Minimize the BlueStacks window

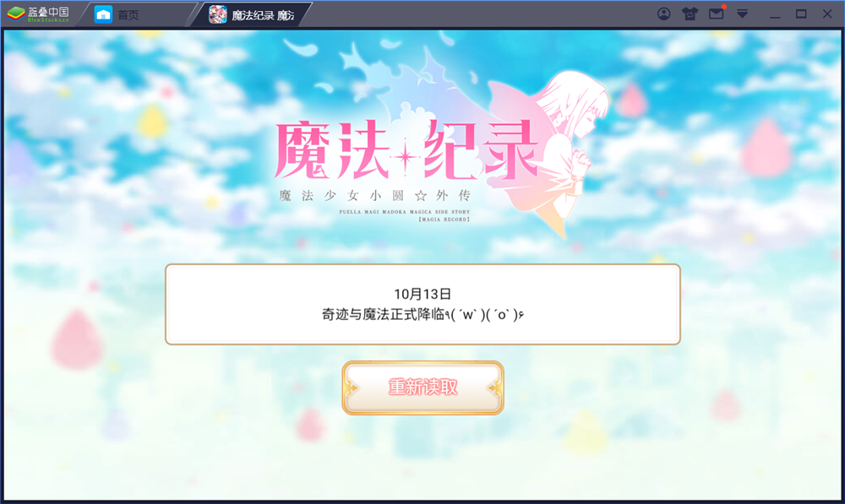pos(775,14)
